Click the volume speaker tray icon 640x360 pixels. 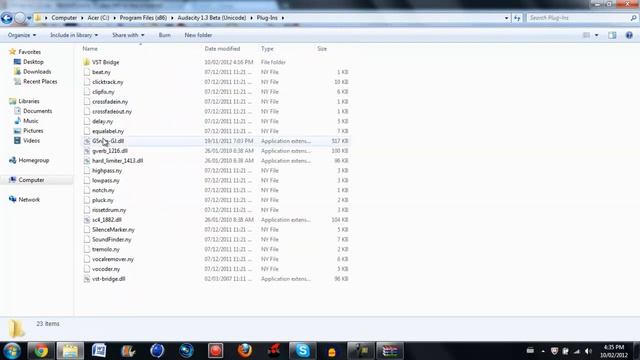(588, 351)
